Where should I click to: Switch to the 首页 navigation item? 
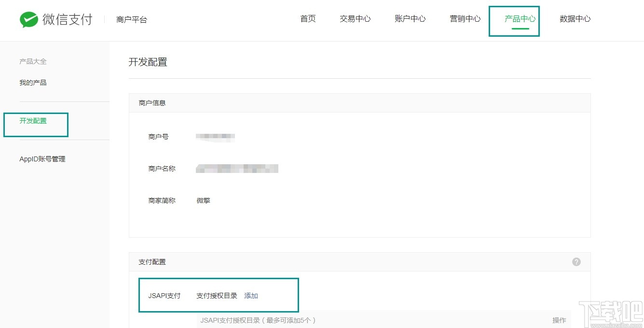(x=307, y=19)
